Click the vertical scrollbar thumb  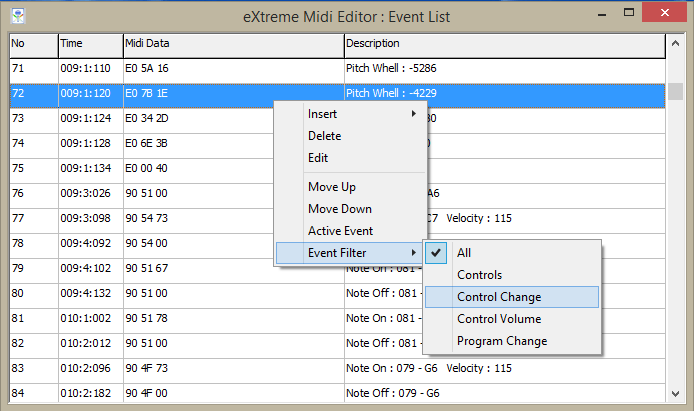(x=675, y=92)
